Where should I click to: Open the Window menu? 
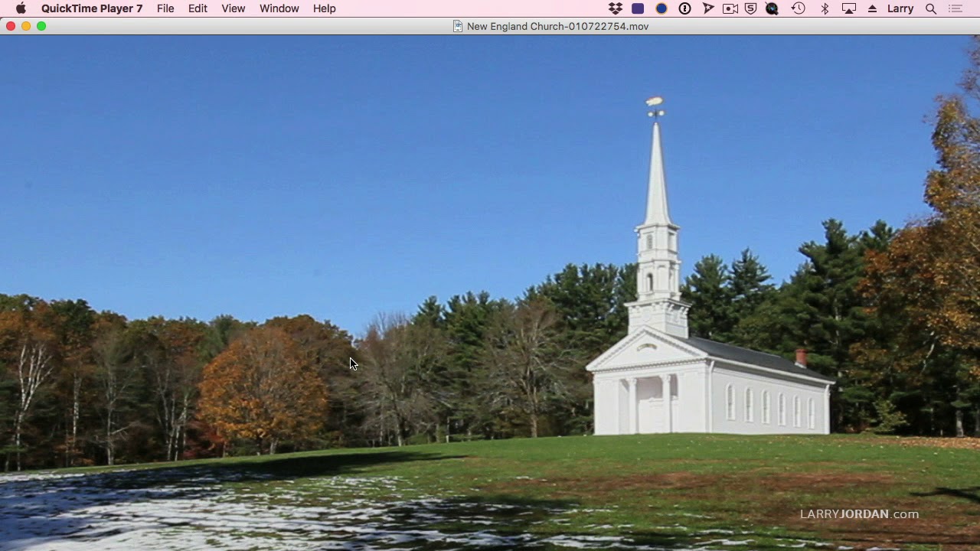click(x=279, y=8)
